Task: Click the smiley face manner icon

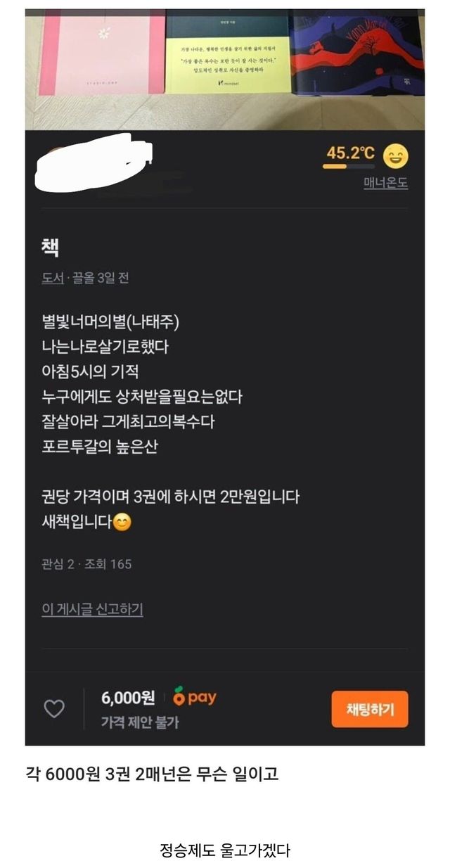Action: click(x=395, y=156)
